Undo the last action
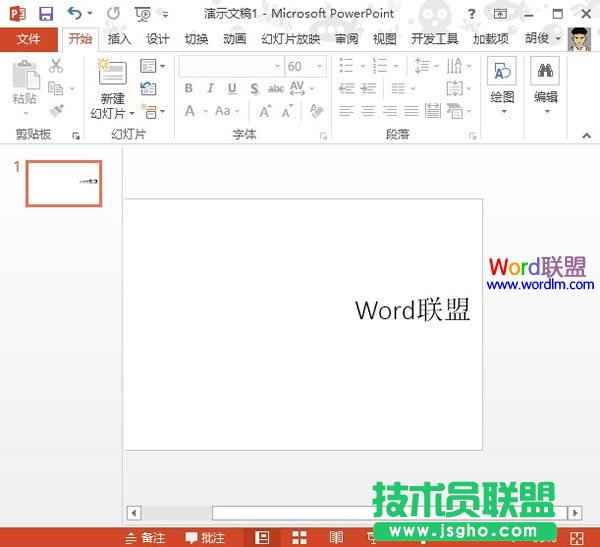This screenshot has height=547, width=600. 75,14
